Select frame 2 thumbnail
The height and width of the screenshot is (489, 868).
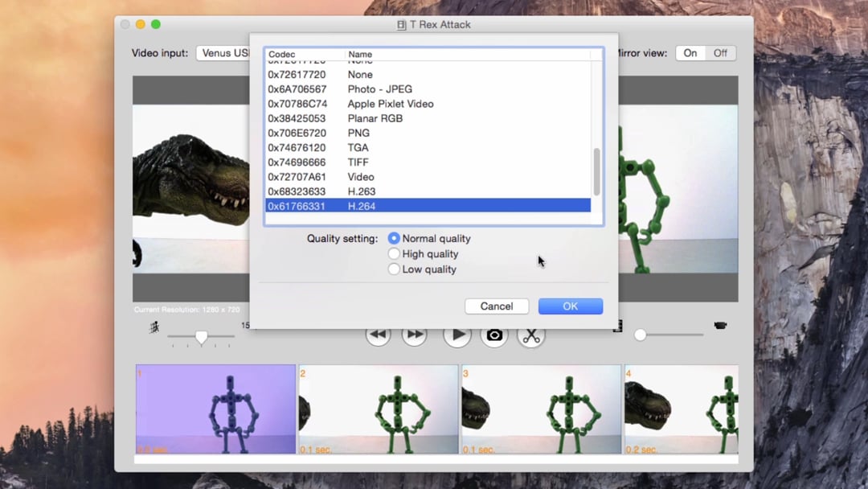[379, 409]
